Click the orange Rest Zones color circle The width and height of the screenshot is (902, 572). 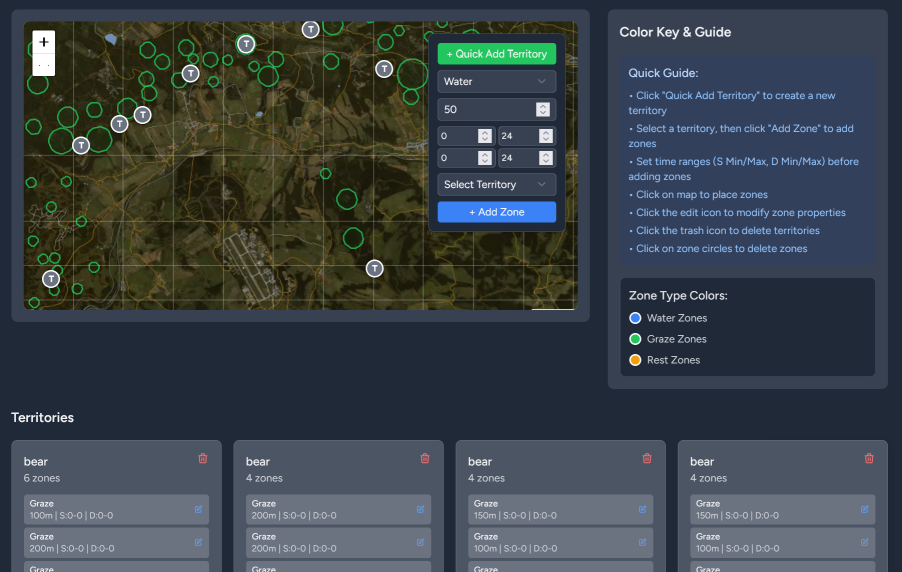pyautogui.click(x=635, y=360)
